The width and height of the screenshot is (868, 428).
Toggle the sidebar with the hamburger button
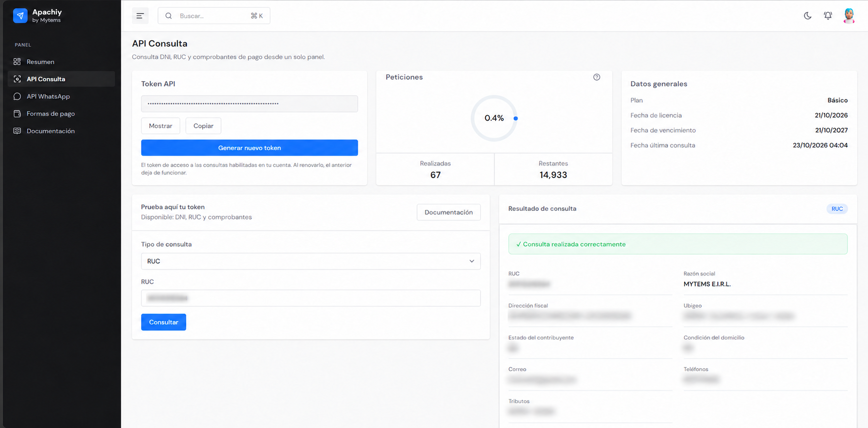(x=140, y=16)
